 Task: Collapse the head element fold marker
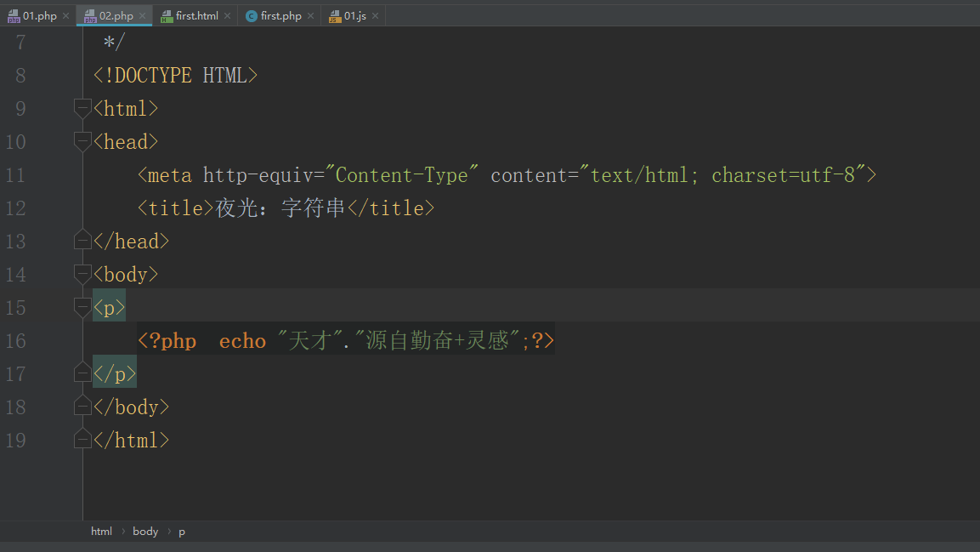82,141
